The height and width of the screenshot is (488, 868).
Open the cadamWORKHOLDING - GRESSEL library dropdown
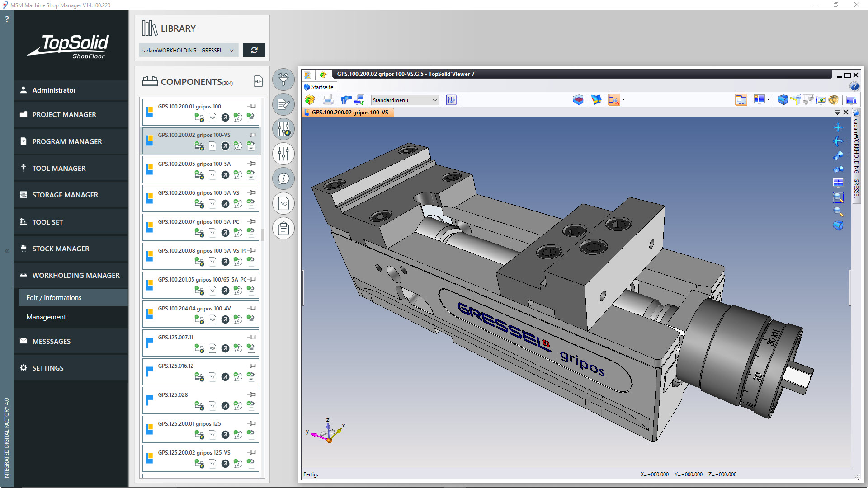pos(188,50)
